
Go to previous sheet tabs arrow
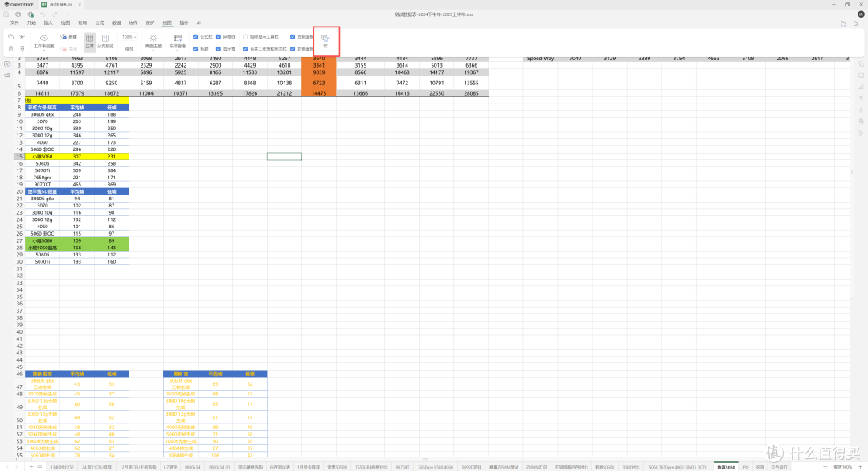(8, 467)
